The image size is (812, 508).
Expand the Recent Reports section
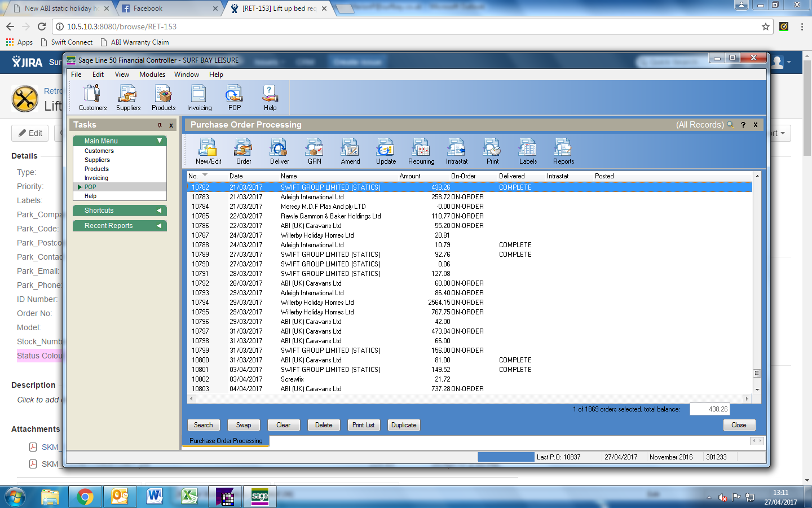(159, 226)
